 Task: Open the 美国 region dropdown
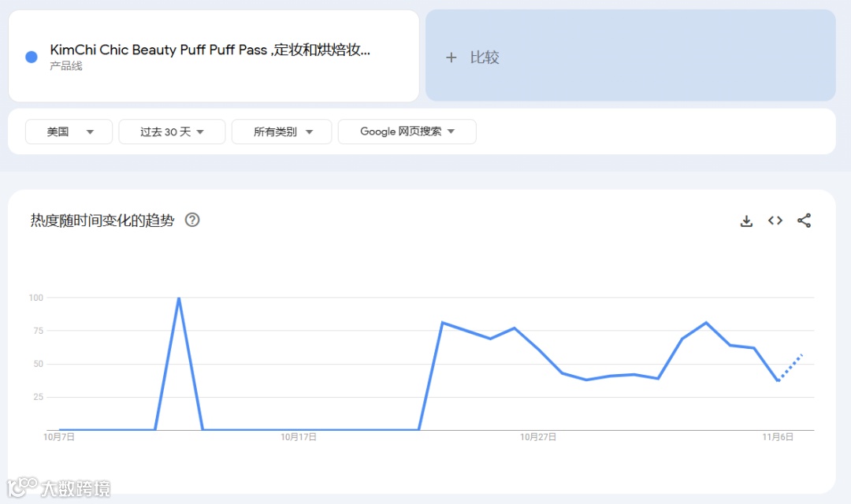click(69, 132)
